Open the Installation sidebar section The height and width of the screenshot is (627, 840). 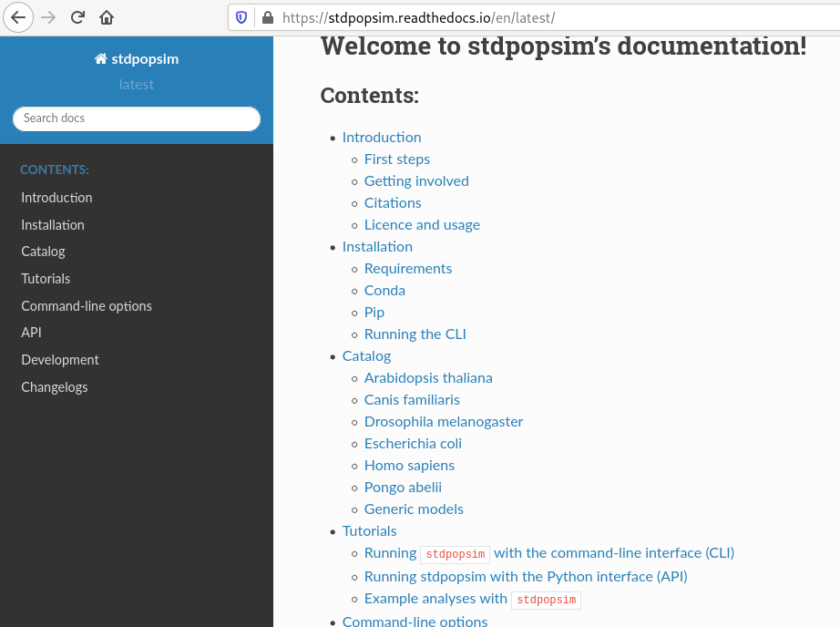pos(52,225)
